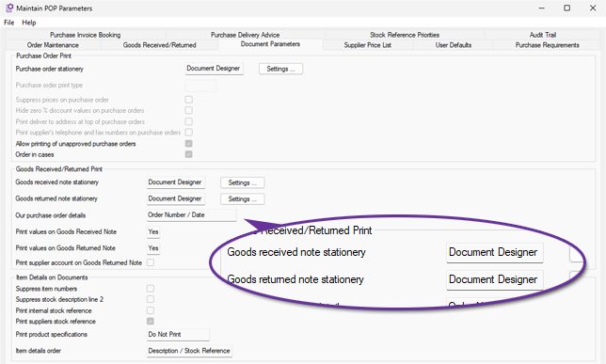This screenshot has width=606, height=364.
Task: Open Document Designer for purchase order stationery
Action: 214,69
